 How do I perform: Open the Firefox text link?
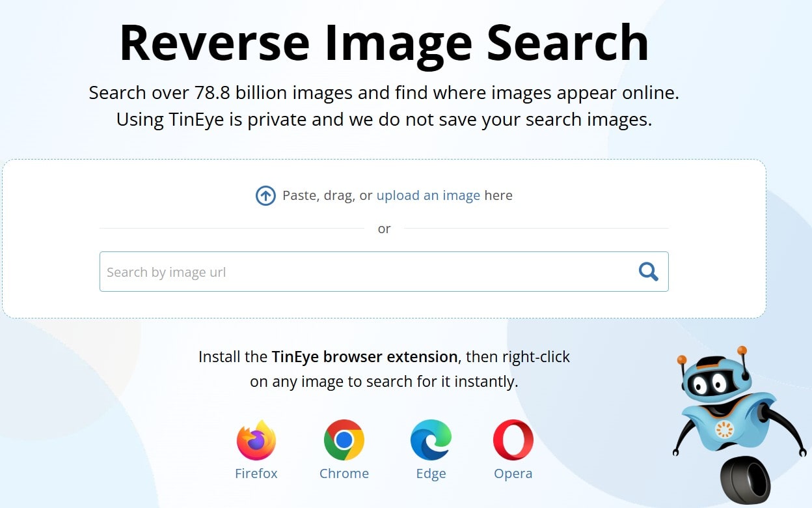point(256,473)
